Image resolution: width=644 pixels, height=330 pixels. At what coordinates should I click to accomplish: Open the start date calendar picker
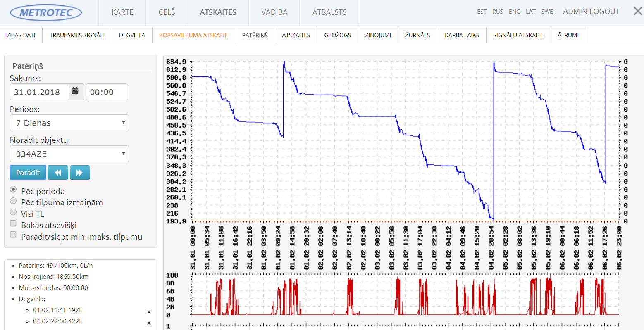point(75,92)
